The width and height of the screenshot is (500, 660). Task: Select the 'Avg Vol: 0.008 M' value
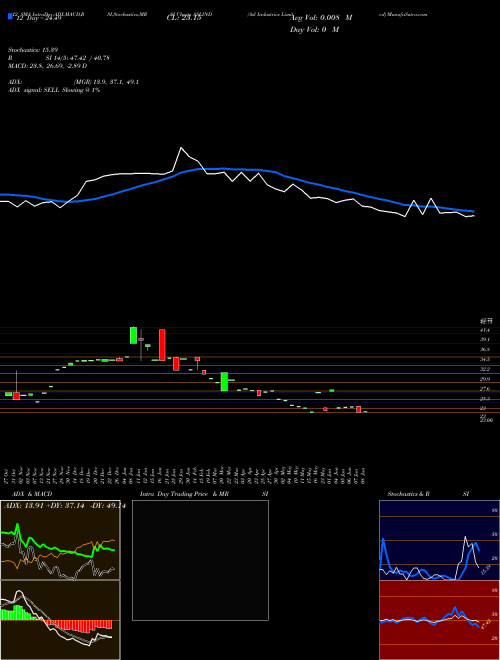[x=321, y=18]
